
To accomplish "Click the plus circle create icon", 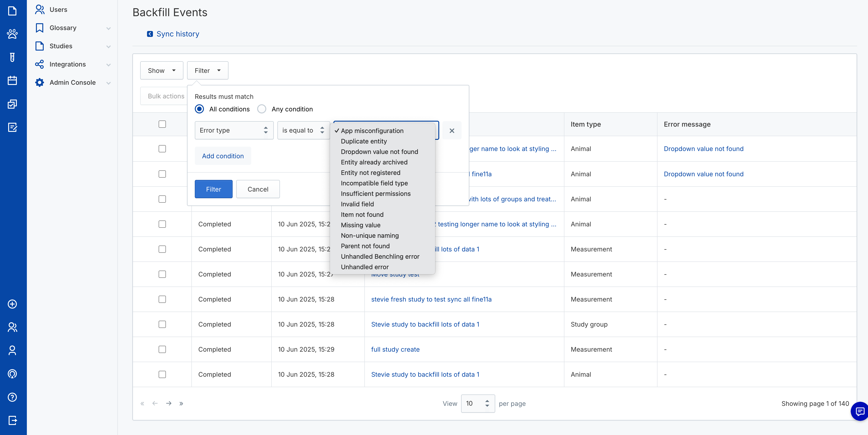I will coord(12,304).
